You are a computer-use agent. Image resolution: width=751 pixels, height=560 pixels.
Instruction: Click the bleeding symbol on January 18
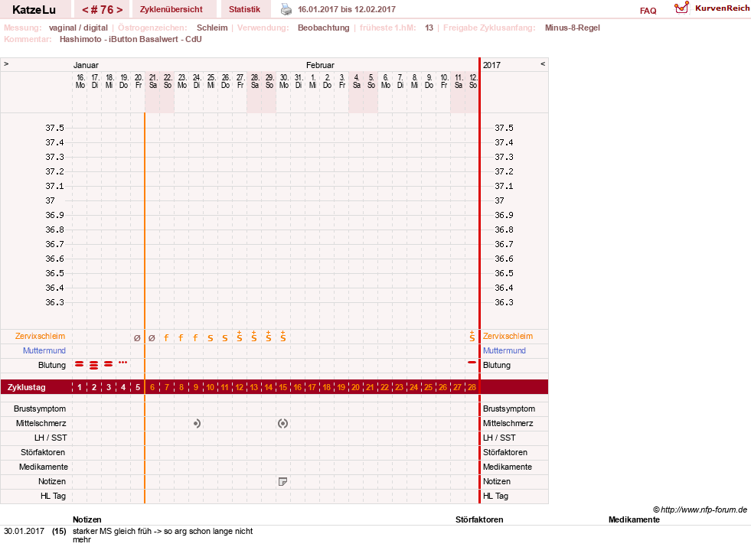[x=108, y=365]
